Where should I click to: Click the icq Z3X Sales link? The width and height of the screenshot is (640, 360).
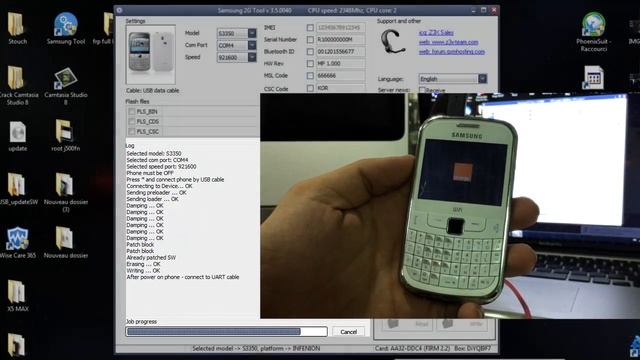(x=436, y=33)
